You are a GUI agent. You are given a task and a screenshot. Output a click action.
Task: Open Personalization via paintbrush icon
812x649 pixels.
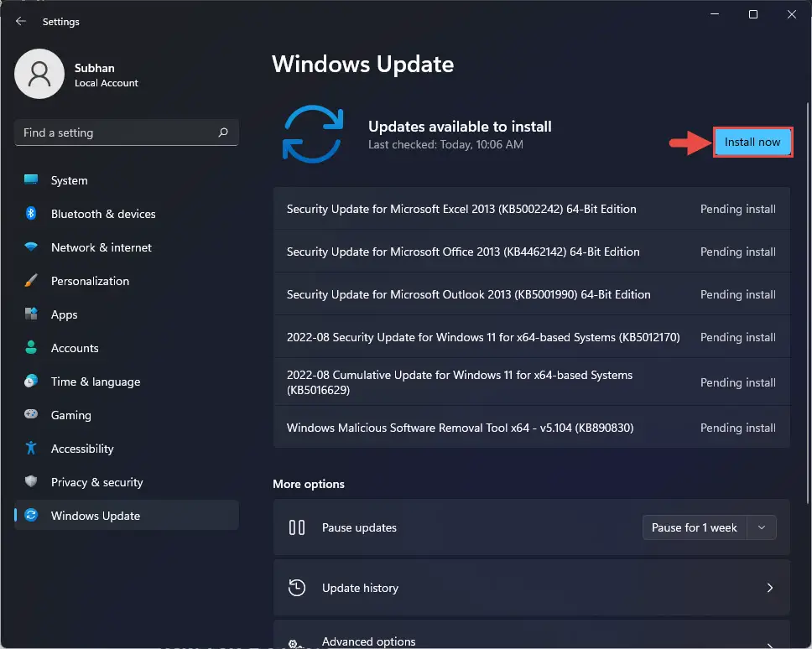[x=31, y=281]
